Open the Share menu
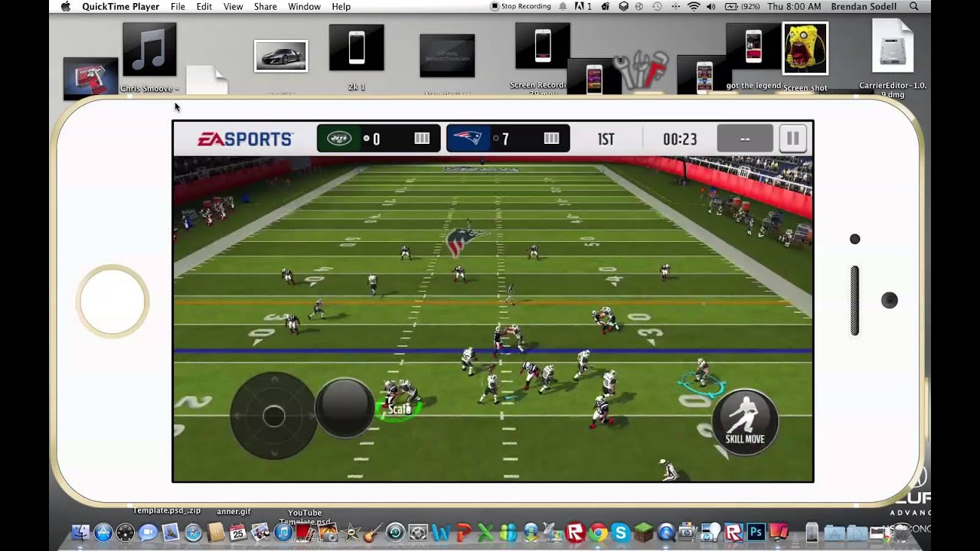This screenshot has height=551, width=980. pyautogui.click(x=265, y=6)
